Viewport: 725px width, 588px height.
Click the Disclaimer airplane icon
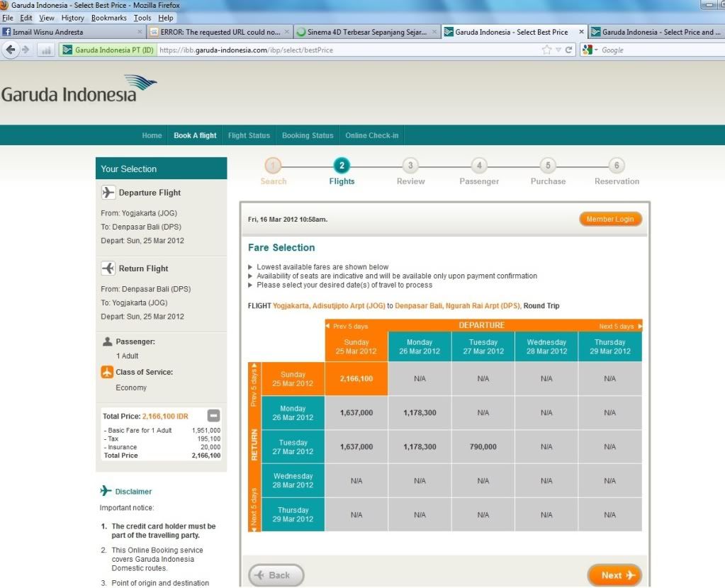tap(106, 490)
